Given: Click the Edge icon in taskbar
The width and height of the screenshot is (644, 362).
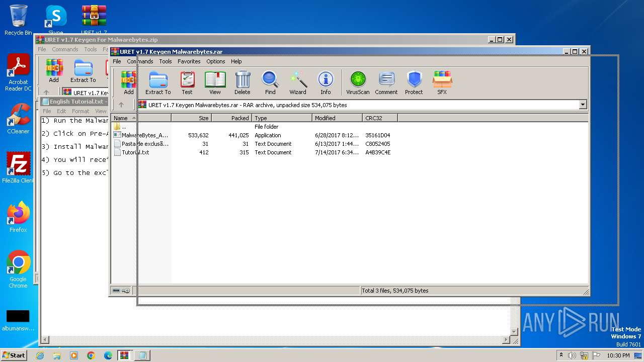Looking at the screenshot, I should pos(108,355).
